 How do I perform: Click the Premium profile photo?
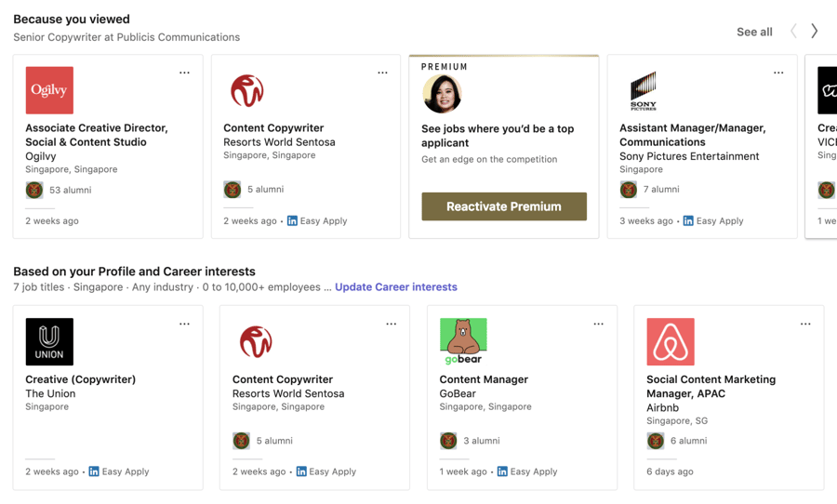[x=442, y=94]
